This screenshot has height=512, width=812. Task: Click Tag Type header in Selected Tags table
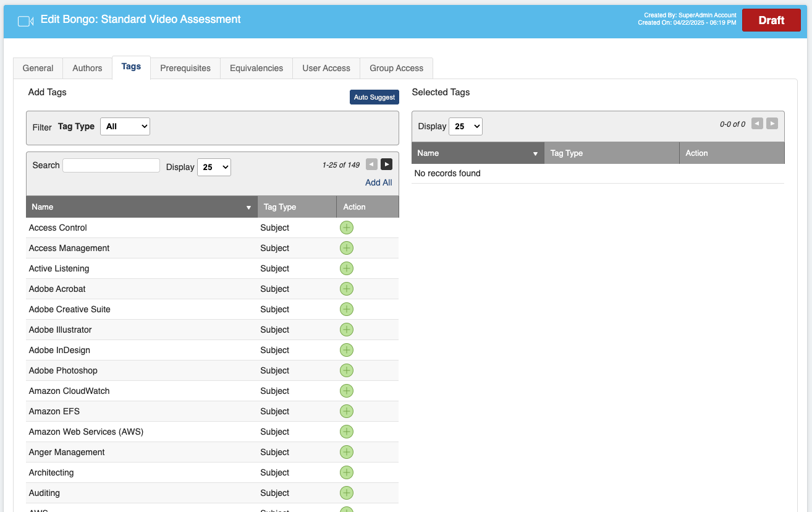coord(612,153)
